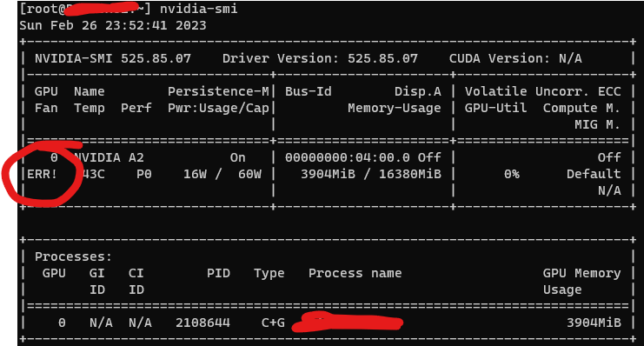Image resolution: width=644 pixels, height=346 pixels.
Task: Click the 'Type' column header
Action: click(x=269, y=273)
